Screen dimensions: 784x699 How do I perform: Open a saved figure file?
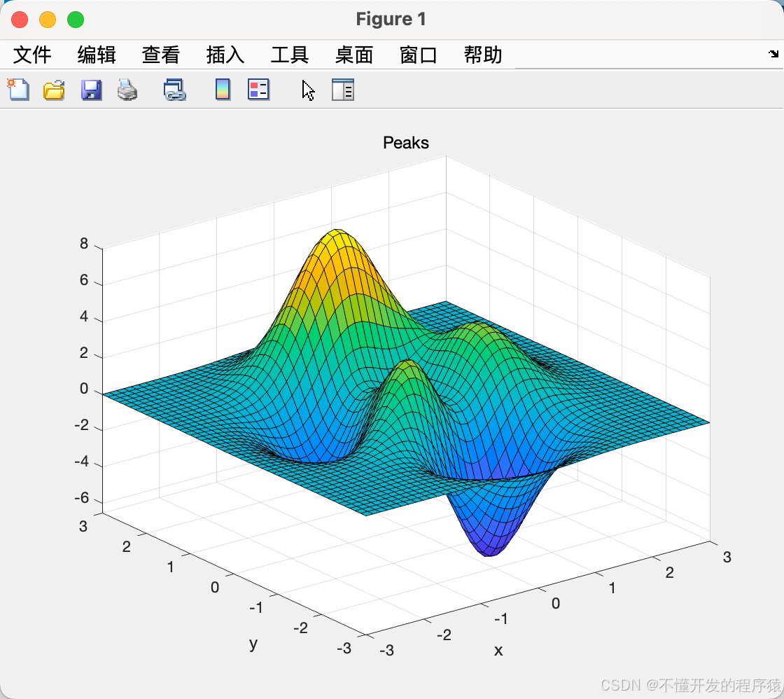pyautogui.click(x=54, y=90)
